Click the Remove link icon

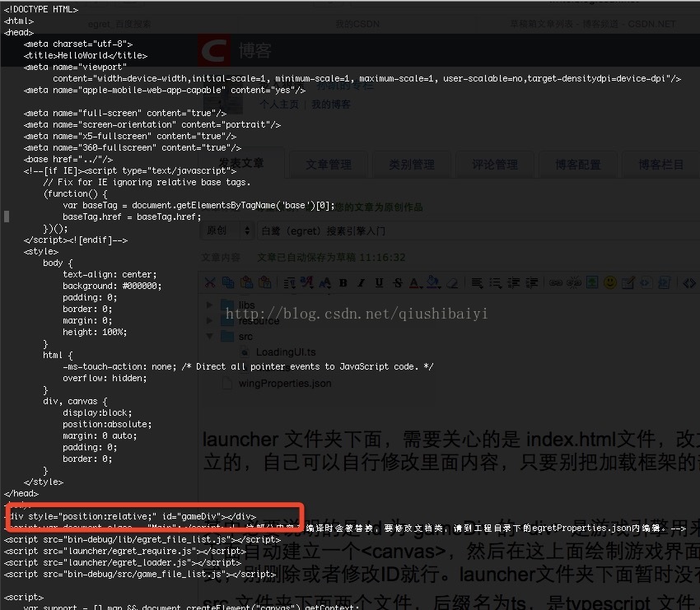574,282
